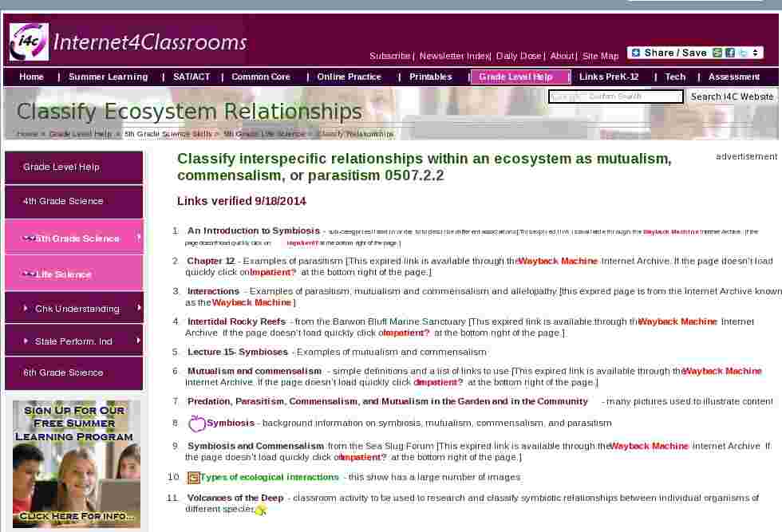This screenshot has height=532, width=782.
Task: Select the highlighted Grade Level Help tab
Action: coord(520,77)
